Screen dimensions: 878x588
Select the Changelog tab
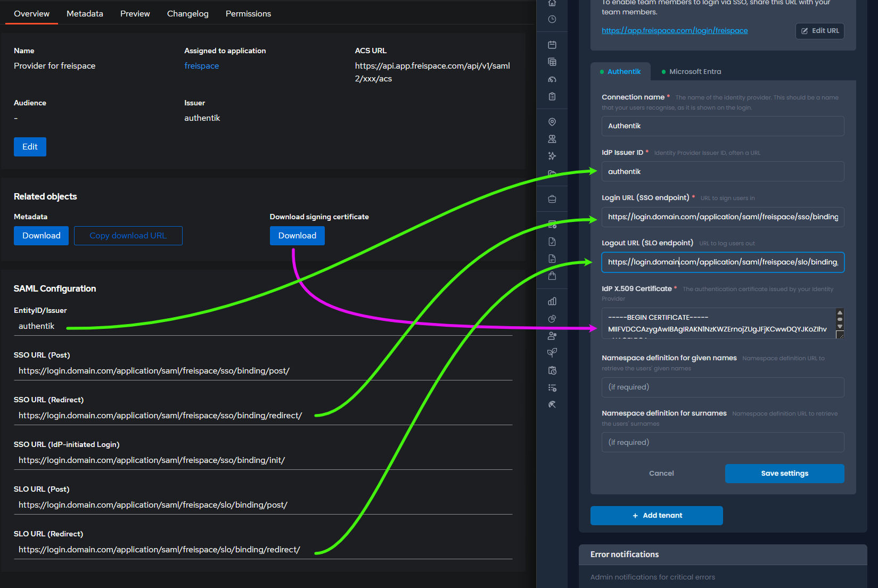(187, 13)
